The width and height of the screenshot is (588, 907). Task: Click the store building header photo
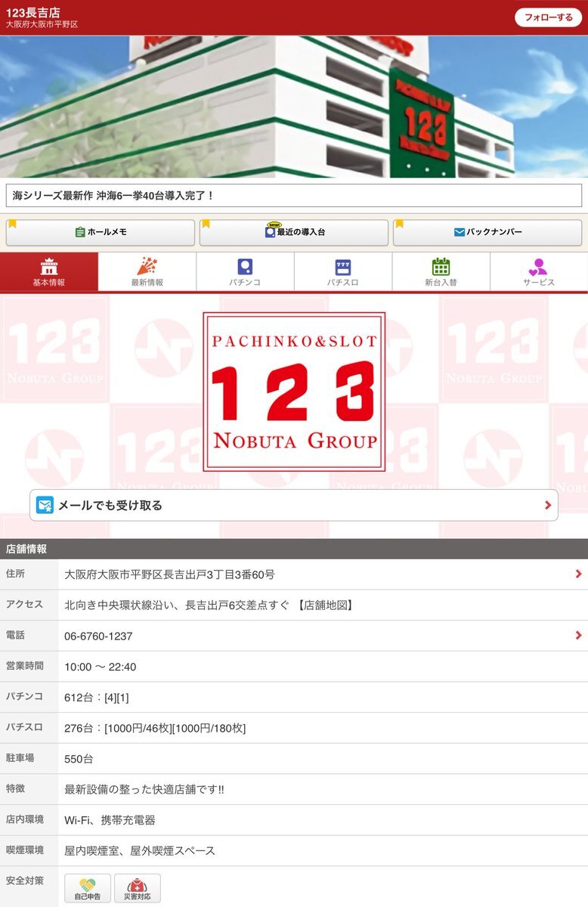click(294, 107)
